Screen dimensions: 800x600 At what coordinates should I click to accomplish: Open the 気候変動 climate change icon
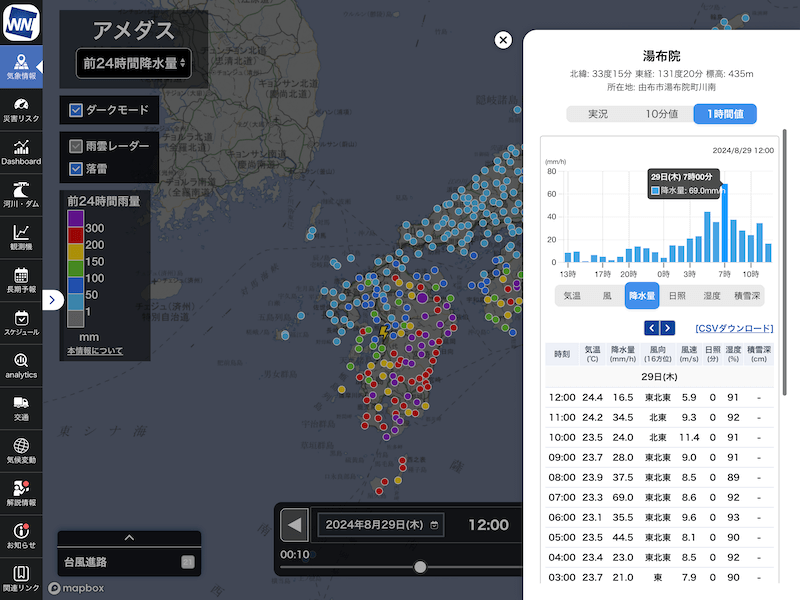click(x=21, y=451)
